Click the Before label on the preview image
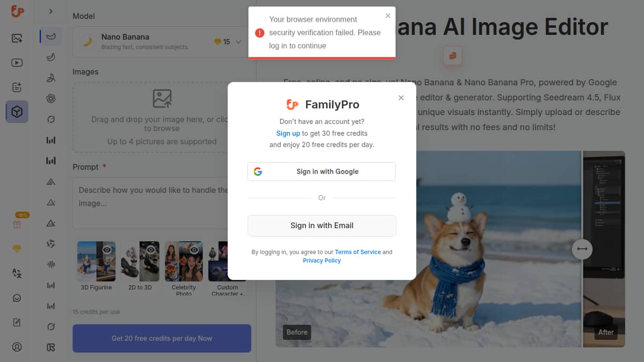 coord(297,332)
